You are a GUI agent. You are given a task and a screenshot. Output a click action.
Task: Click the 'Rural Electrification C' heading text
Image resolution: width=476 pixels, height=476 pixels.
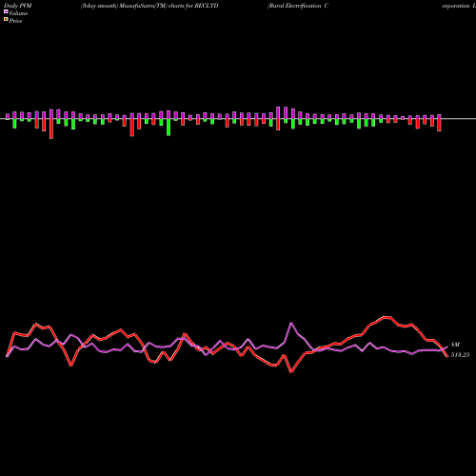click(298, 6)
